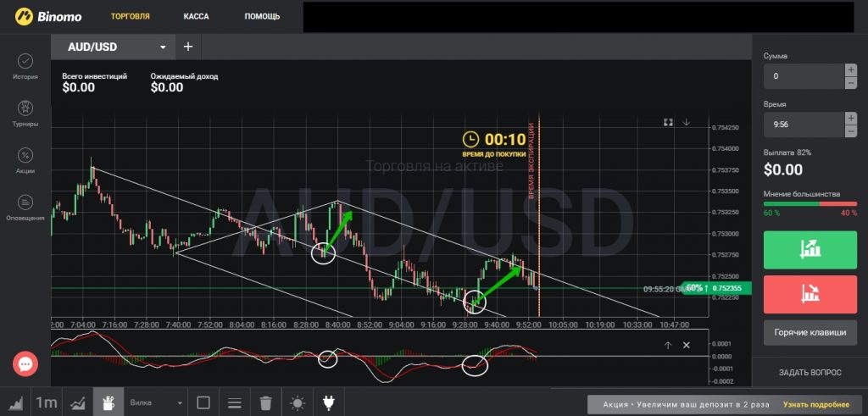Screen dimensions: 868x416
Task: Click the 00:10 purchase countdown timer
Action: coord(505,140)
